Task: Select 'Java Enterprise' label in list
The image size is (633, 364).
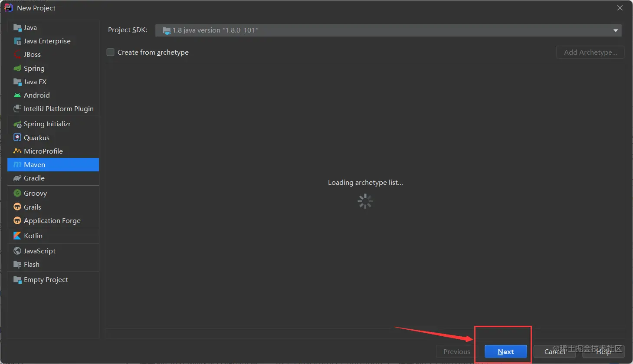Action: [x=47, y=41]
